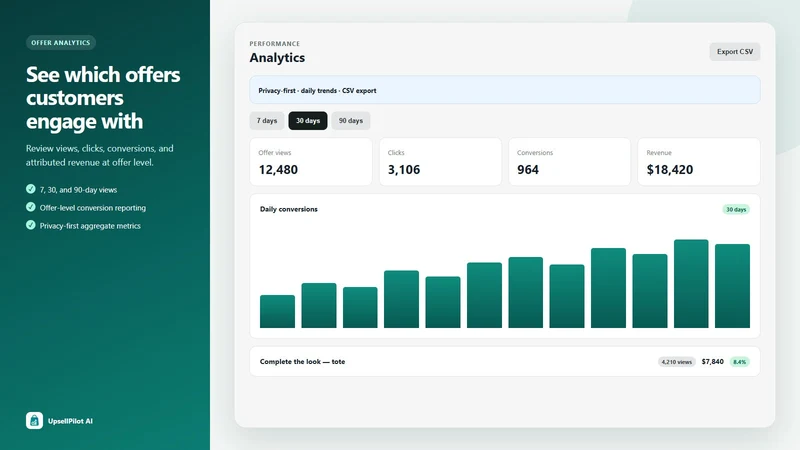The width and height of the screenshot is (800, 450).
Task: Switch to the 90 days range tab
Action: click(351, 121)
